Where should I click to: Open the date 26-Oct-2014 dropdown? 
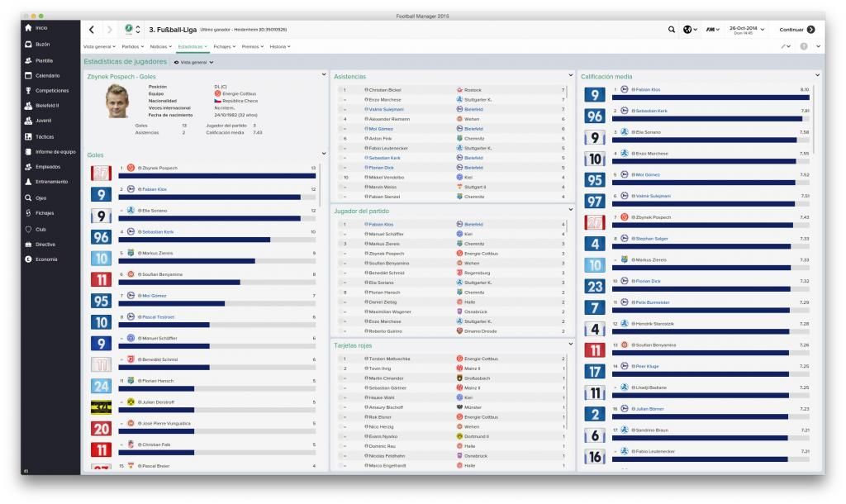747,30
